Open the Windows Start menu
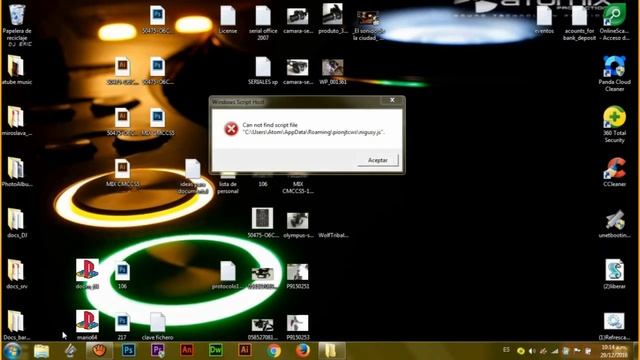Image resolution: width=640 pixels, height=360 pixels. pos(12,351)
